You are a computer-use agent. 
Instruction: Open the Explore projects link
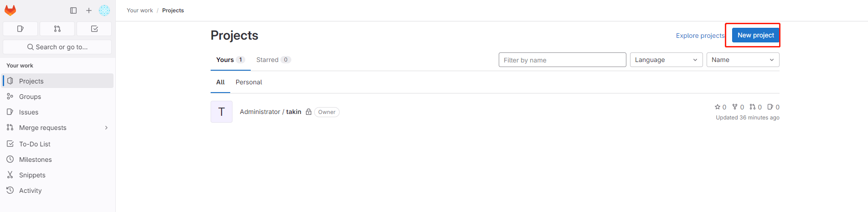pyautogui.click(x=700, y=36)
